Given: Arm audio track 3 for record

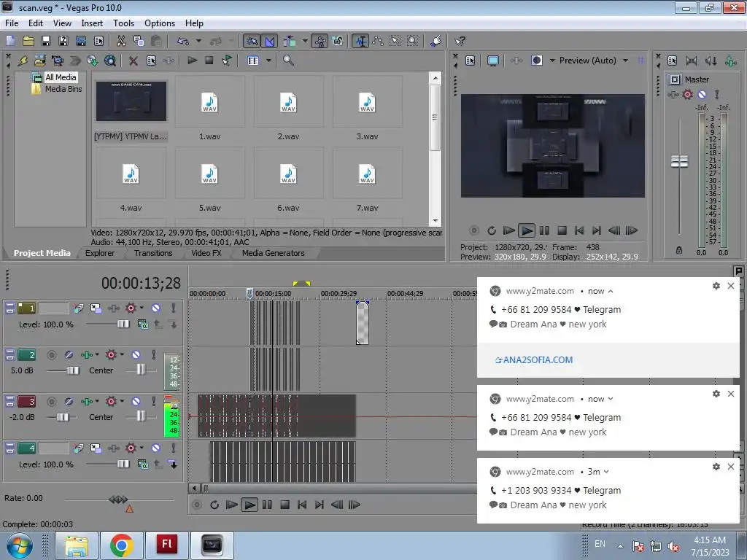Looking at the screenshot, I should point(52,402).
